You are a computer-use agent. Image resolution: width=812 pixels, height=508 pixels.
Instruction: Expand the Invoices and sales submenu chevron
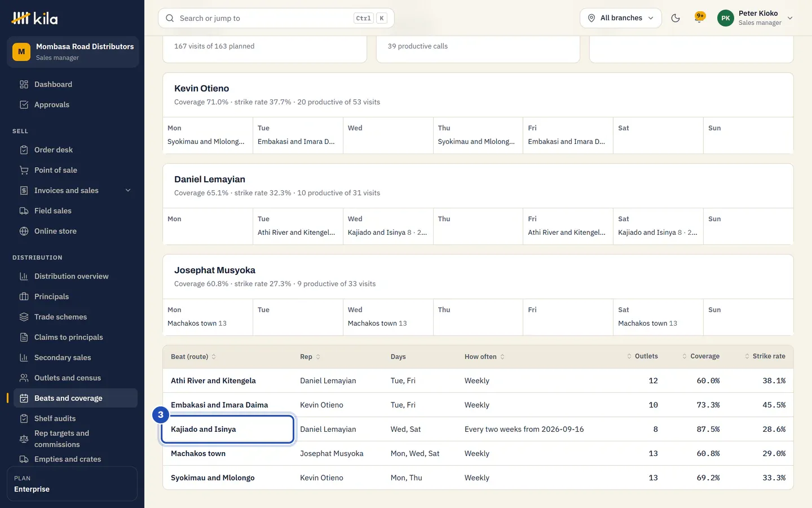[128, 190]
